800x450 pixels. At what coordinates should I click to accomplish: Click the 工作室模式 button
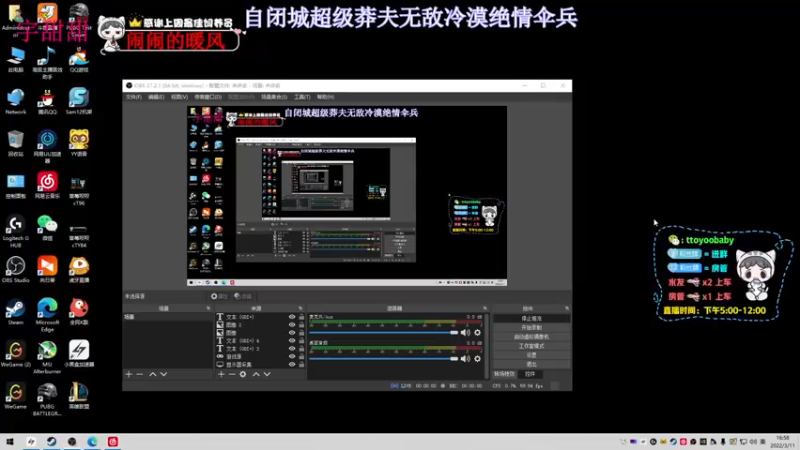point(531,346)
